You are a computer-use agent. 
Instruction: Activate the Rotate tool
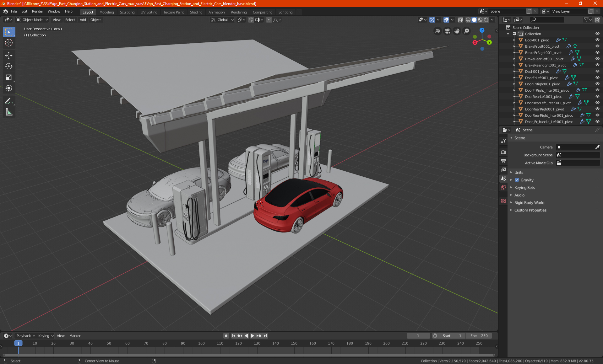point(9,66)
